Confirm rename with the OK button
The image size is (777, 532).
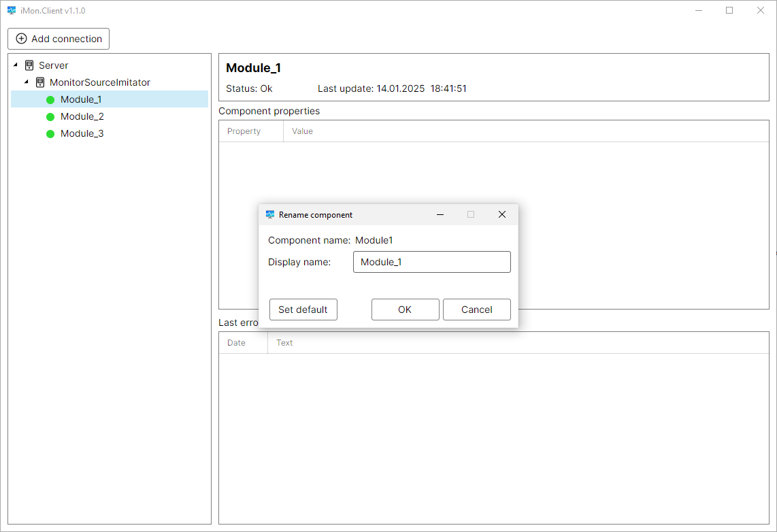(x=405, y=310)
